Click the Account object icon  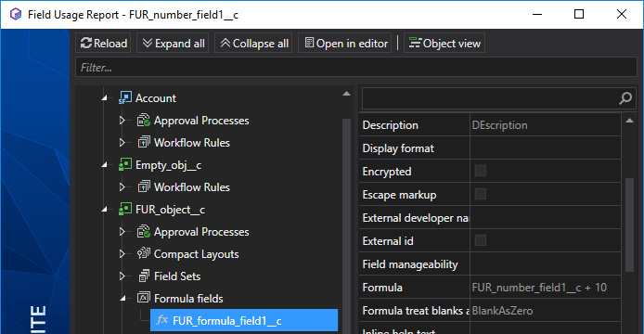tap(125, 97)
